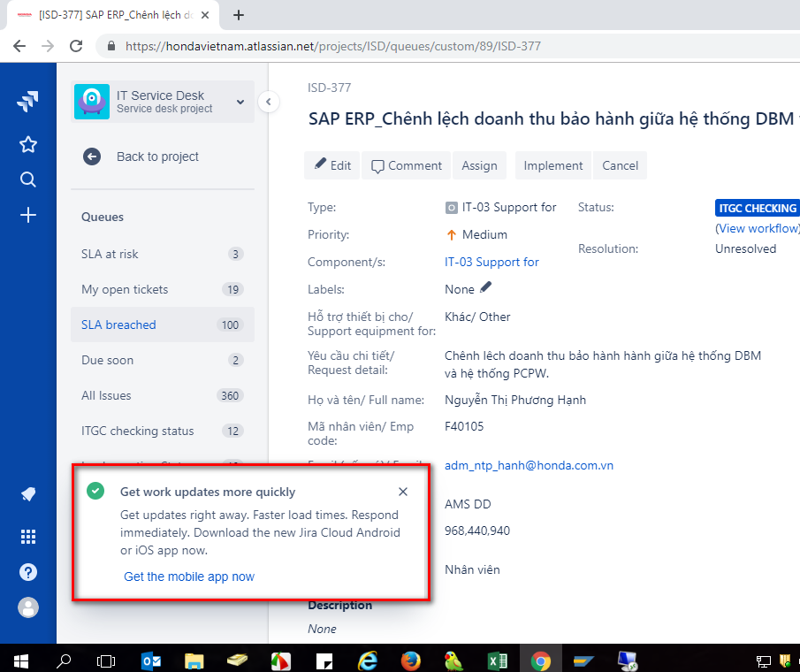Open the ITGC checking status queue
800x672 pixels.
click(x=163, y=431)
